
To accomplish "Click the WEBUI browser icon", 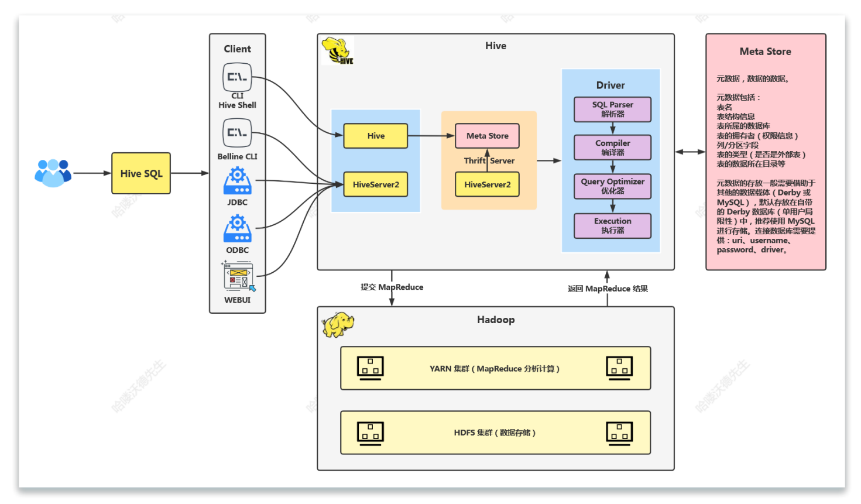I will (x=238, y=276).
